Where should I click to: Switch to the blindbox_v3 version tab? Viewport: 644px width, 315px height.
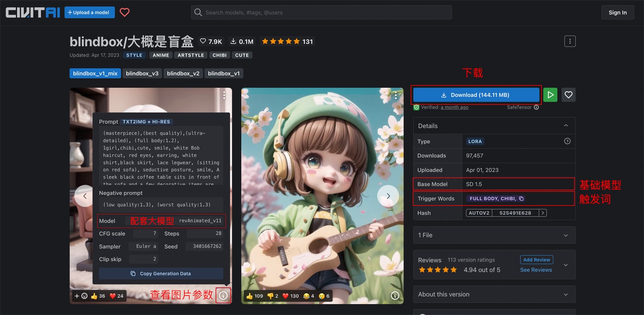pyautogui.click(x=142, y=73)
